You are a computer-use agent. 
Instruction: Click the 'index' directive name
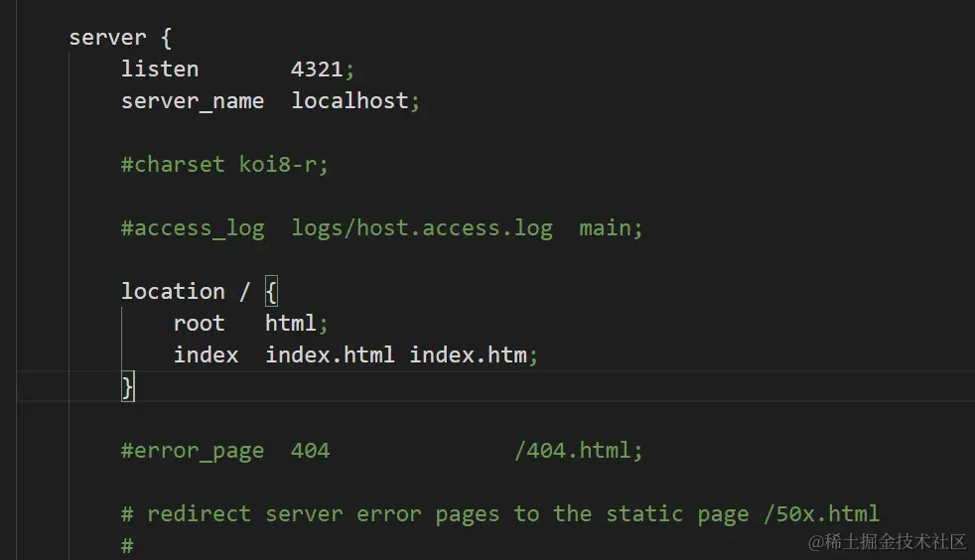[x=206, y=354]
